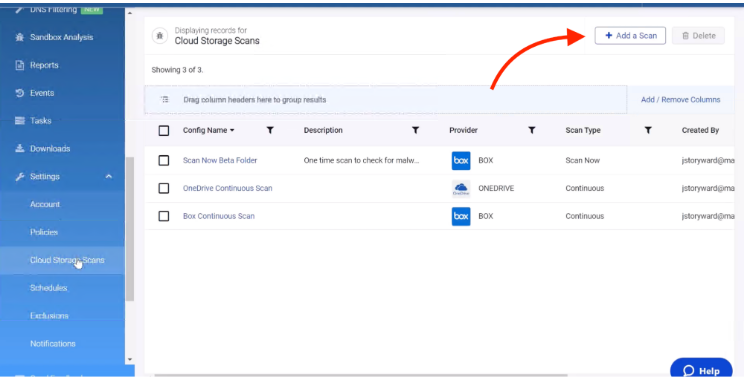Click Box logo in Box Continuous Scan row
This screenshot has width=744, height=377.
click(x=461, y=216)
